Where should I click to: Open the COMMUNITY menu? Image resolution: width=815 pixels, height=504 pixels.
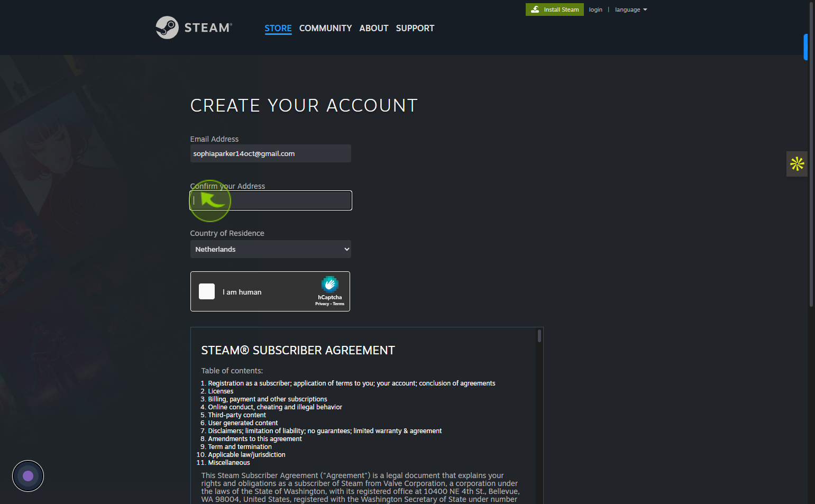point(325,28)
